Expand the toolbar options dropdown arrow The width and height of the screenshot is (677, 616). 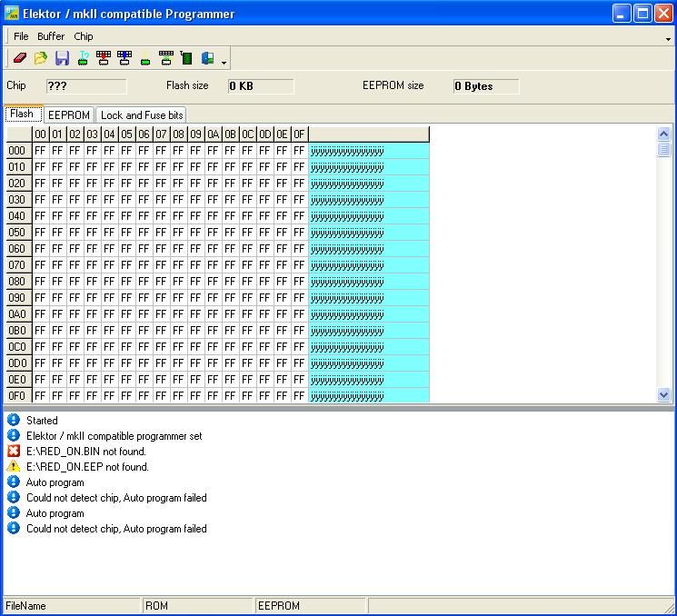(x=224, y=62)
